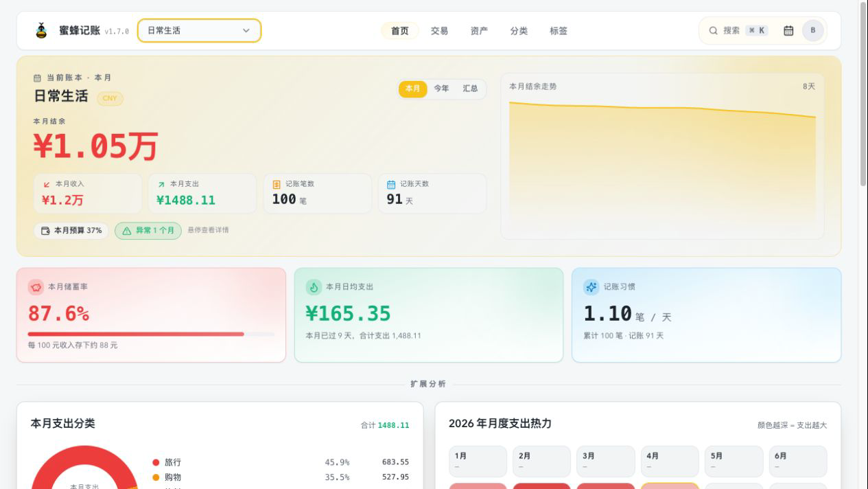Switch to the 交易 tab
Image resolution: width=868 pixels, height=489 pixels.
point(439,30)
